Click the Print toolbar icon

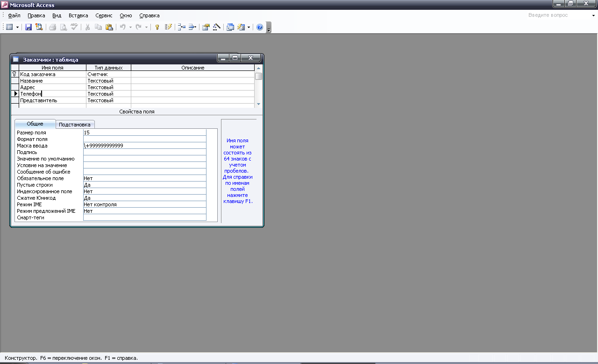pos(53,27)
